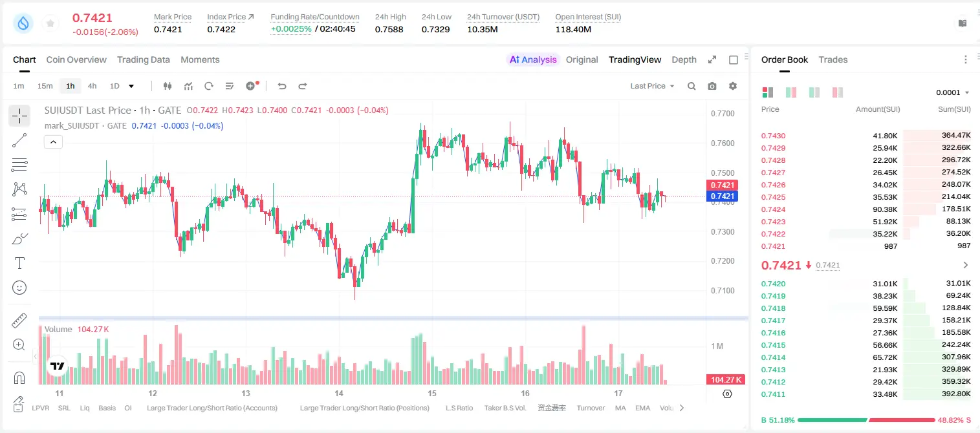The width and height of the screenshot is (980, 433).
Task: Show sell orders only in order book
Action: pos(838,92)
